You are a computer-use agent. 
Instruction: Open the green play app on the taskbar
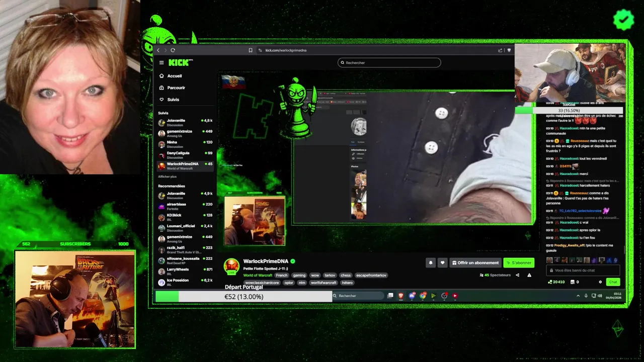point(433,296)
